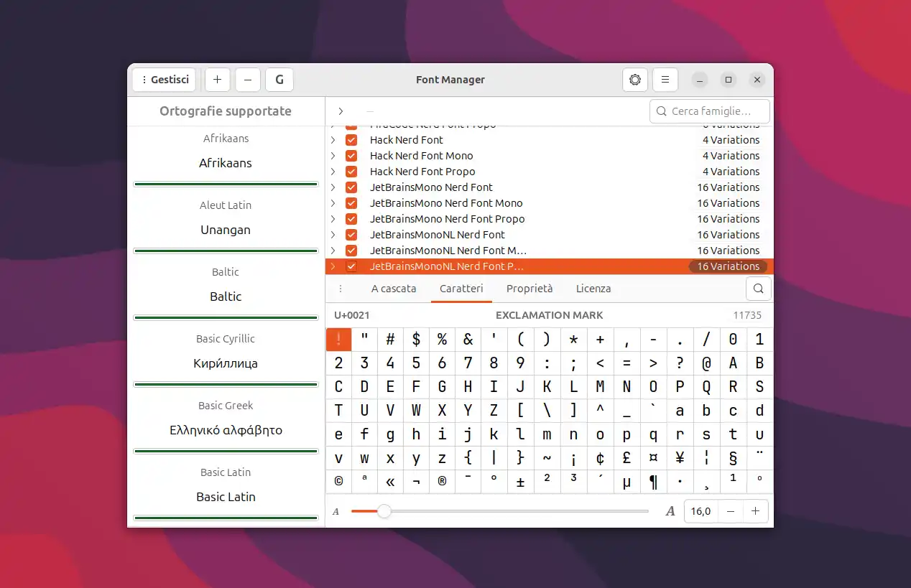Expand JetBrainsMono Nerd Font Mono row
The width and height of the screenshot is (911, 588).
tap(333, 203)
